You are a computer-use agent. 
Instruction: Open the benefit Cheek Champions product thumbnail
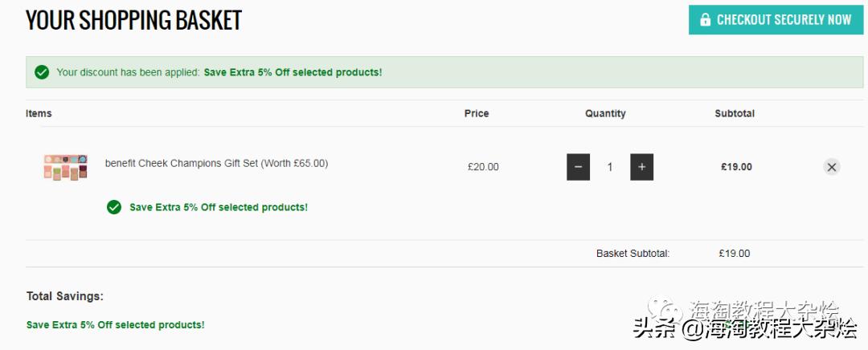(x=65, y=167)
